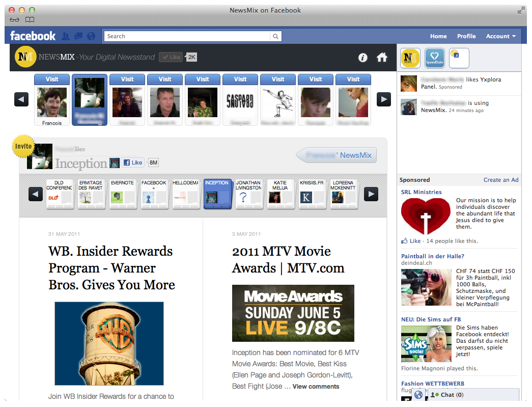Like NewsMix in the header
This screenshot has height=407, width=532.
coord(171,57)
